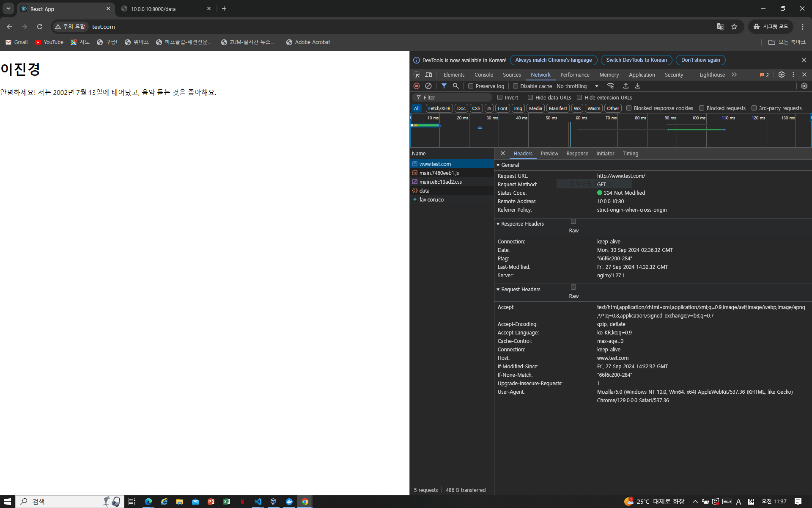812x508 pixels.
Task: Toggle the device toolbar icon
Action: (428, 75)
